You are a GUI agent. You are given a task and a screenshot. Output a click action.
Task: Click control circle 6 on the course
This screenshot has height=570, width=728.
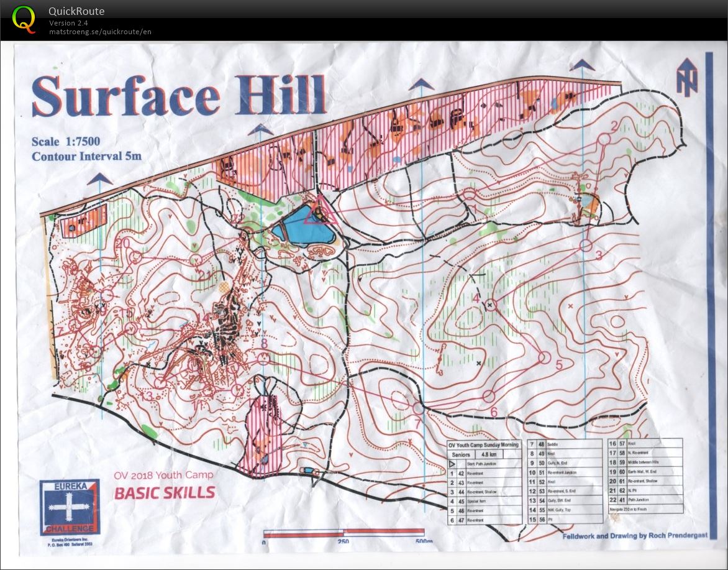pyautogui.click(x=488, y=395)
